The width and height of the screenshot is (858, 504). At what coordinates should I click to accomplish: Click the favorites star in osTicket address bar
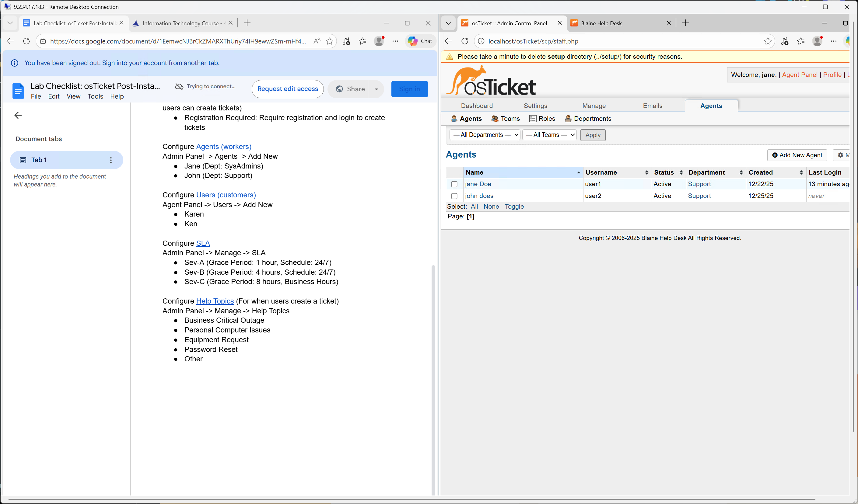tap(767, 41)
